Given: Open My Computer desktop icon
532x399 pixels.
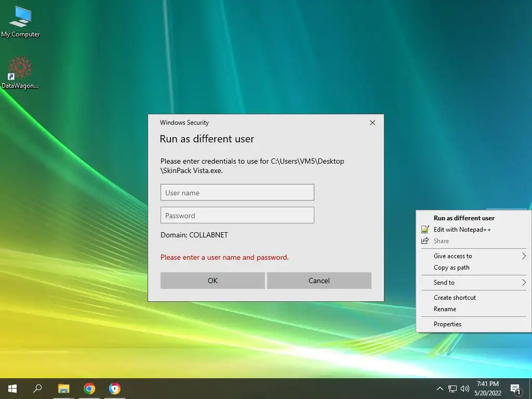Looking at the screenshot, I should pyautogui.click(x=20, y=22).
